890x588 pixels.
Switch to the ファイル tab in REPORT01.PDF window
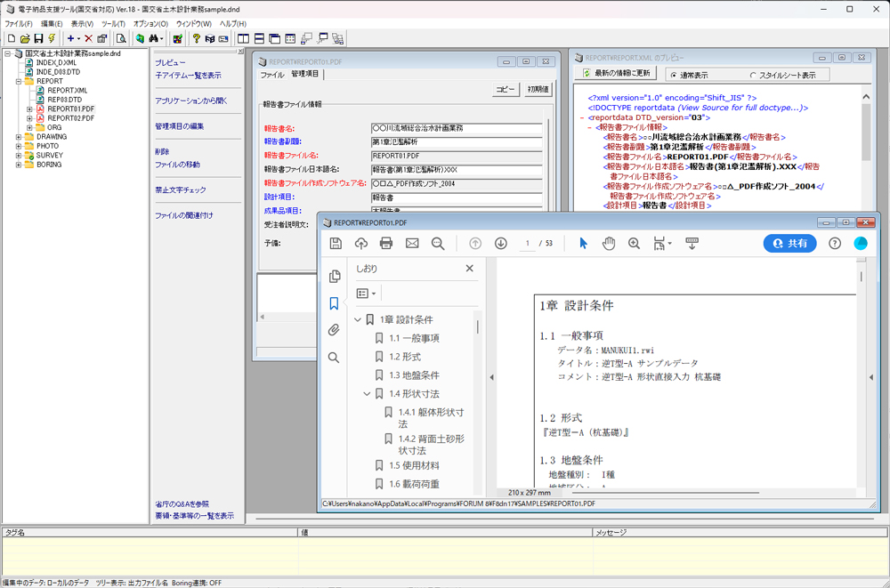(x=271, y=75)
